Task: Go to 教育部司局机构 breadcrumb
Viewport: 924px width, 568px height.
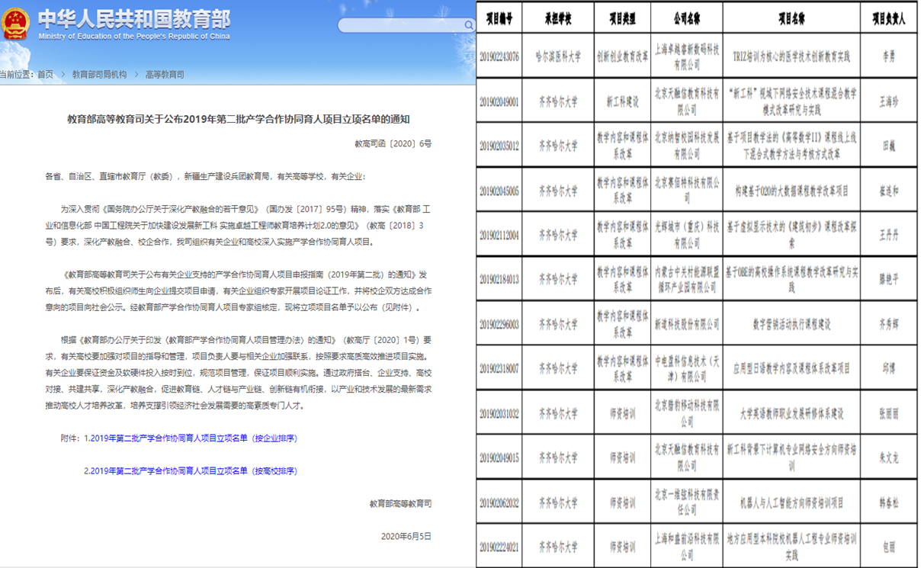Action: click(x=99, y=75)
